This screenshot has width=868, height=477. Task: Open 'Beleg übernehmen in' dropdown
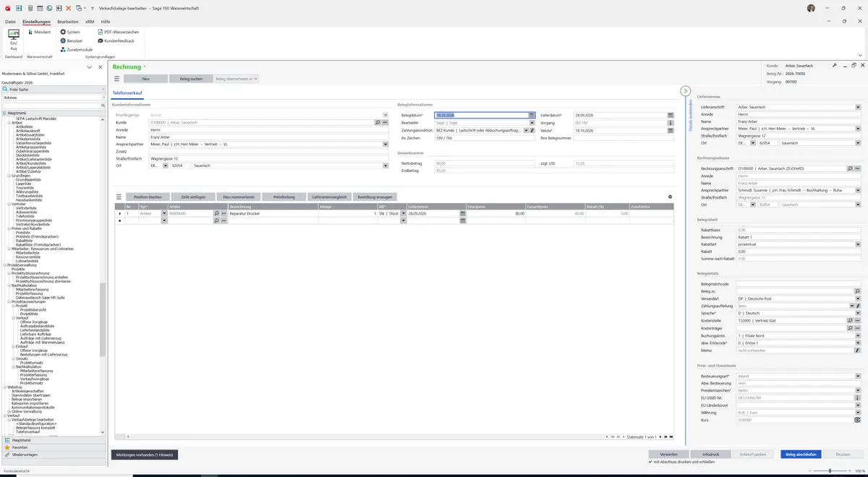point(237,78)
